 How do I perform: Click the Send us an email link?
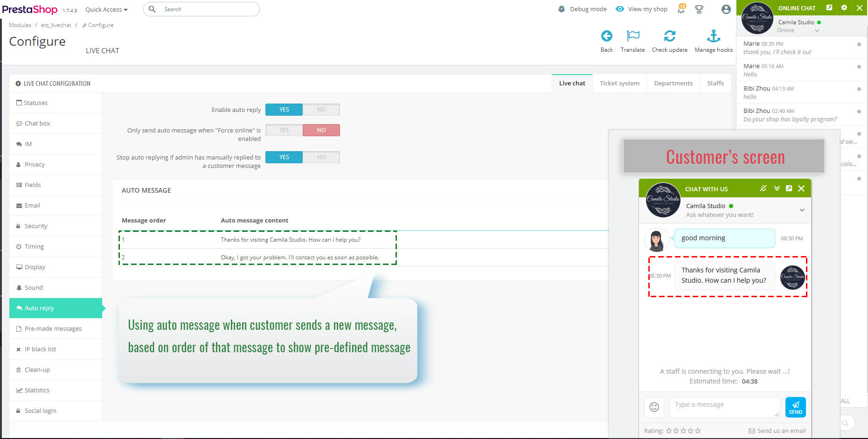click(778, 431)
